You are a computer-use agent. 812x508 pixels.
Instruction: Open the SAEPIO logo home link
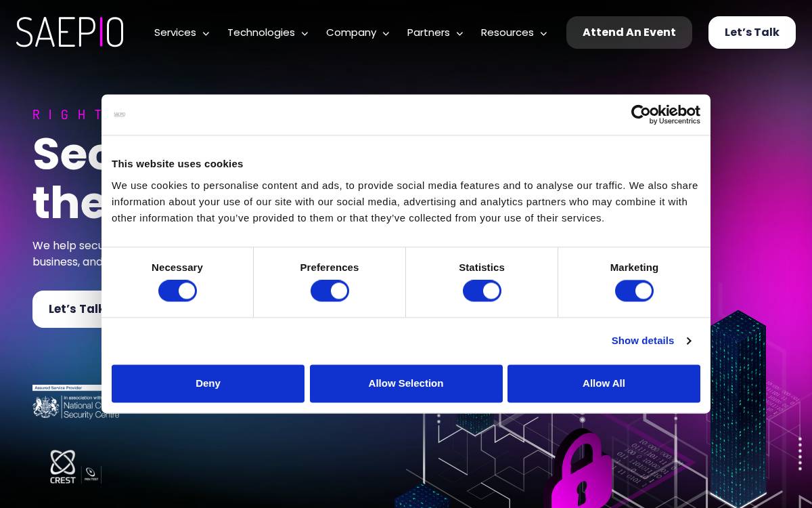pyautogui.click(x=70, y=32)
